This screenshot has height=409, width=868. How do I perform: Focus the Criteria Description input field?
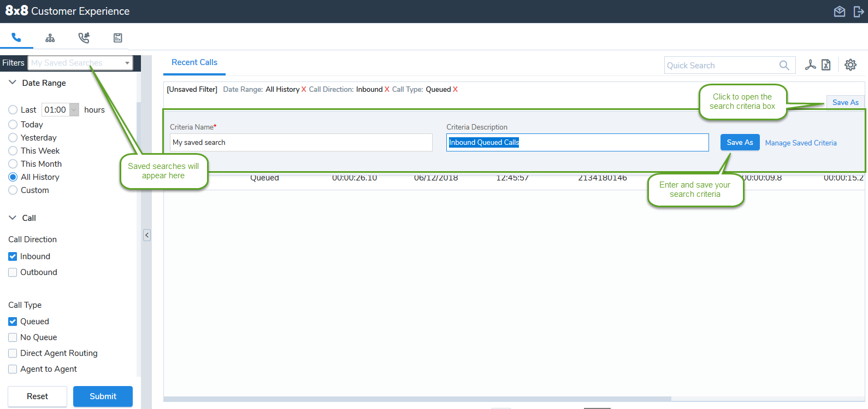pyautogui.click(x=577, y=142)
